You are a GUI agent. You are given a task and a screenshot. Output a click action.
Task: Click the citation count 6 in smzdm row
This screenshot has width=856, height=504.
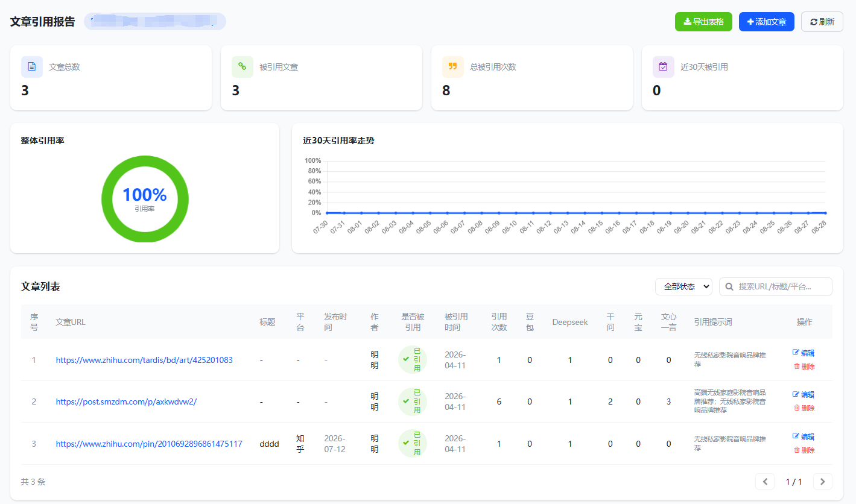(499, 402)
